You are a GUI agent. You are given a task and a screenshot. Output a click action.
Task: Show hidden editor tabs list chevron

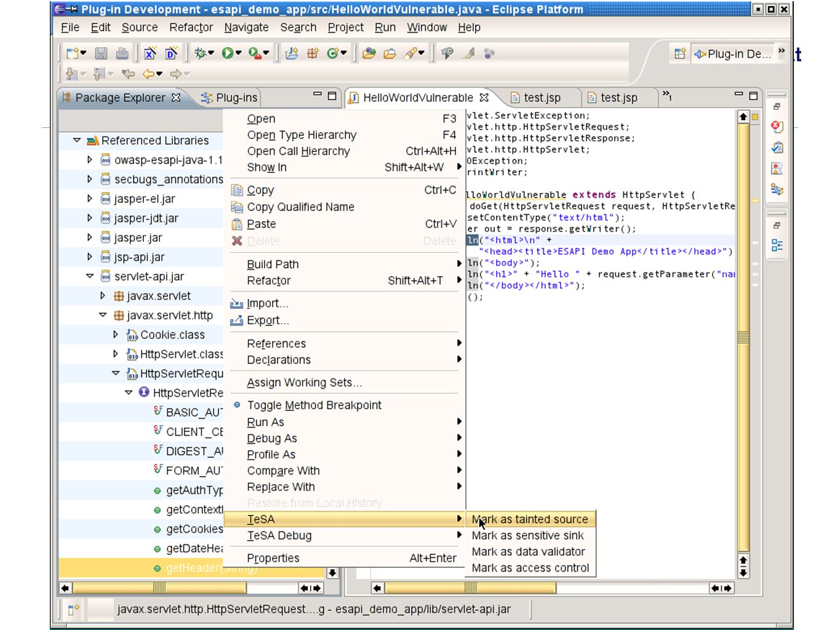pos(666,95)
